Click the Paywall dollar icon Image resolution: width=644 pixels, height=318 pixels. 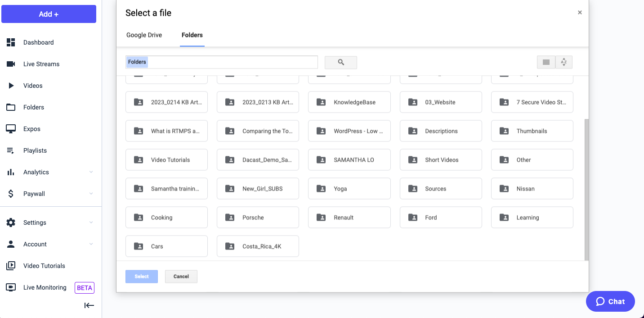[11, 194]
